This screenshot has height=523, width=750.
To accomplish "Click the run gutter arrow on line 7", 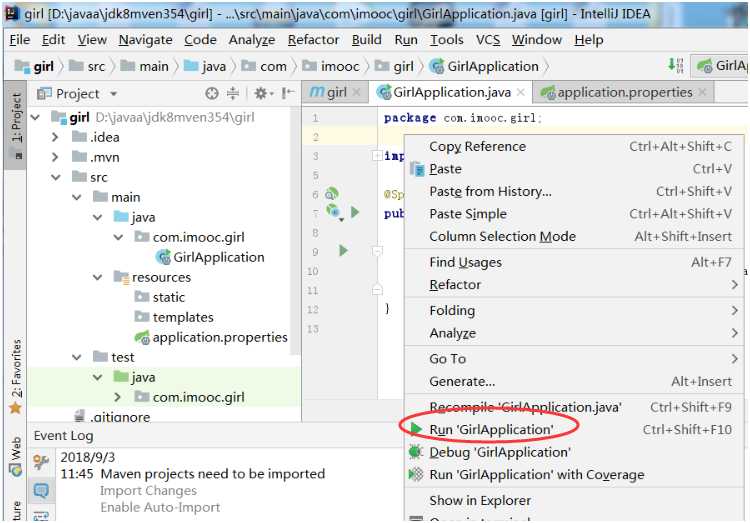I will click(354, 211).
